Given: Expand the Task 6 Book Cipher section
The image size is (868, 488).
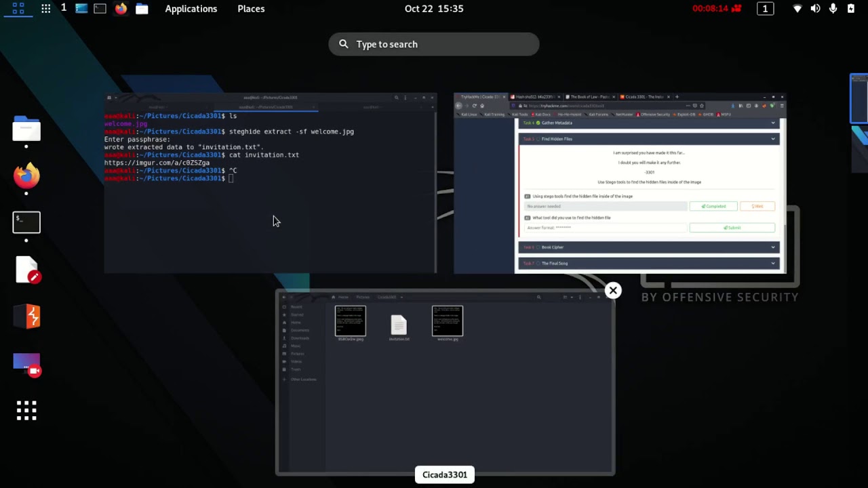Looking at the screenshot, I should (x=649, y=247).
